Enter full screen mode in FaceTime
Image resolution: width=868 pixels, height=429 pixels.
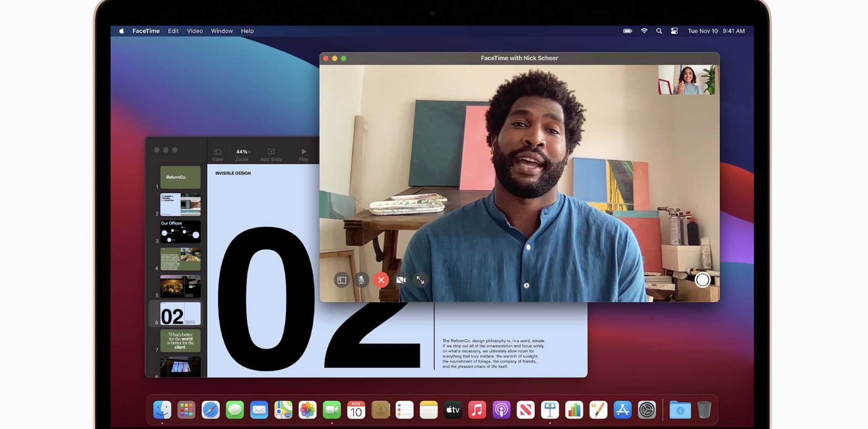pyautogui.click(x=420, y=280)
